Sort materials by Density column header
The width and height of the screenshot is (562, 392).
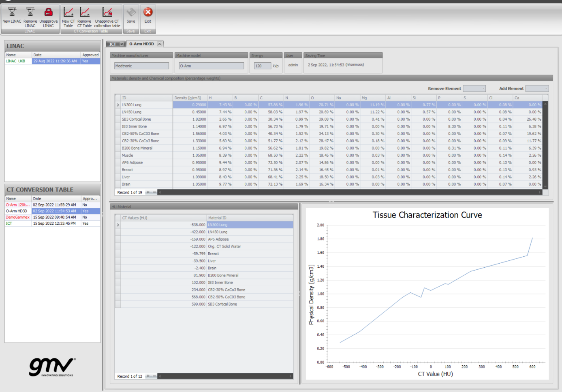tap(190, 98)
